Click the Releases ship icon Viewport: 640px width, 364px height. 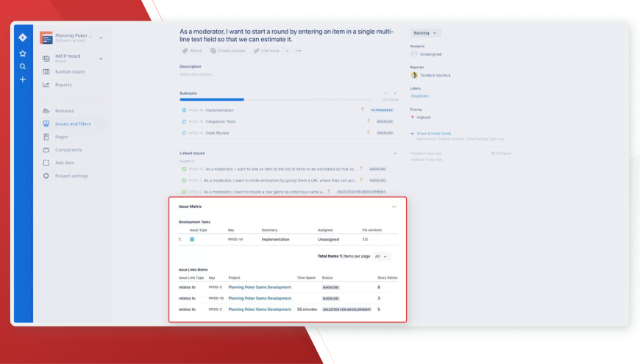[46, 110]
